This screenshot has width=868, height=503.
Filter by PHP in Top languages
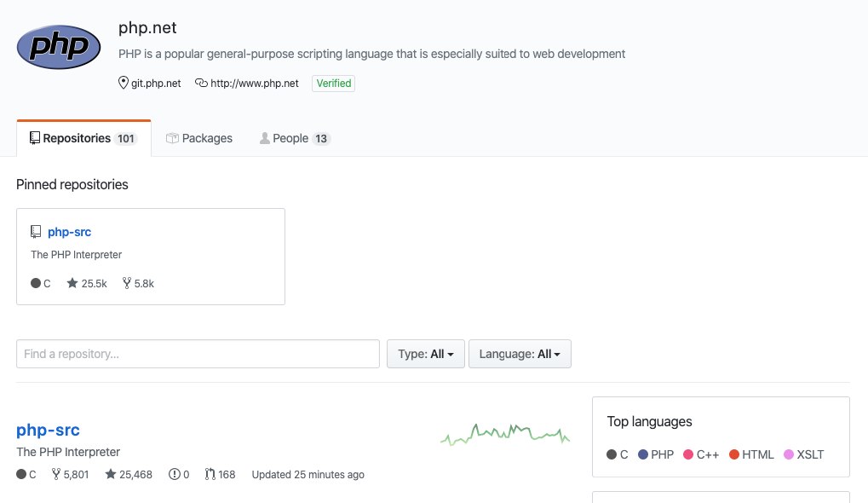tap(655, 454)
